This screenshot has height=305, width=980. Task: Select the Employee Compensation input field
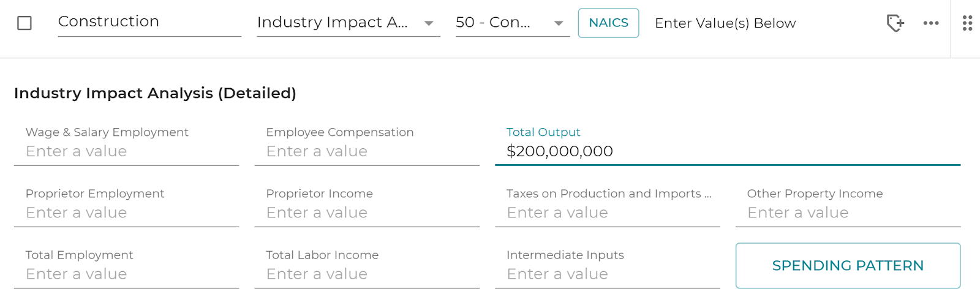367,145
